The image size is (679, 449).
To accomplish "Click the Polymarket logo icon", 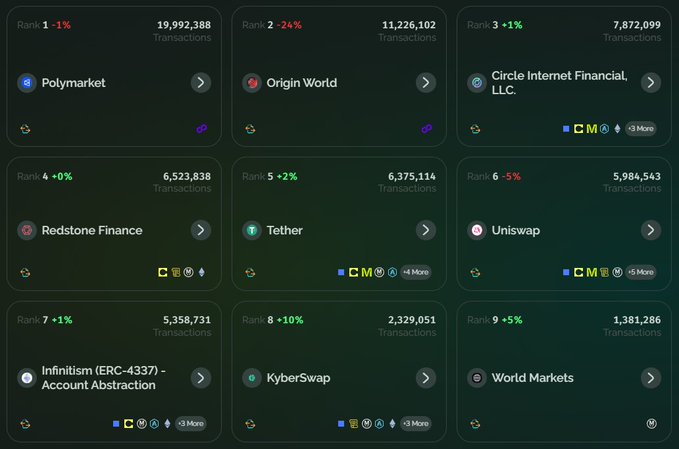I will [x=27, y=83].
